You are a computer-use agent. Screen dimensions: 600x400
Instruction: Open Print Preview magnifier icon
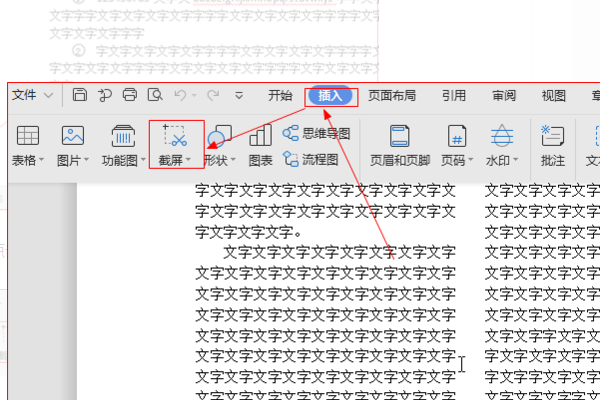(155, 95)
